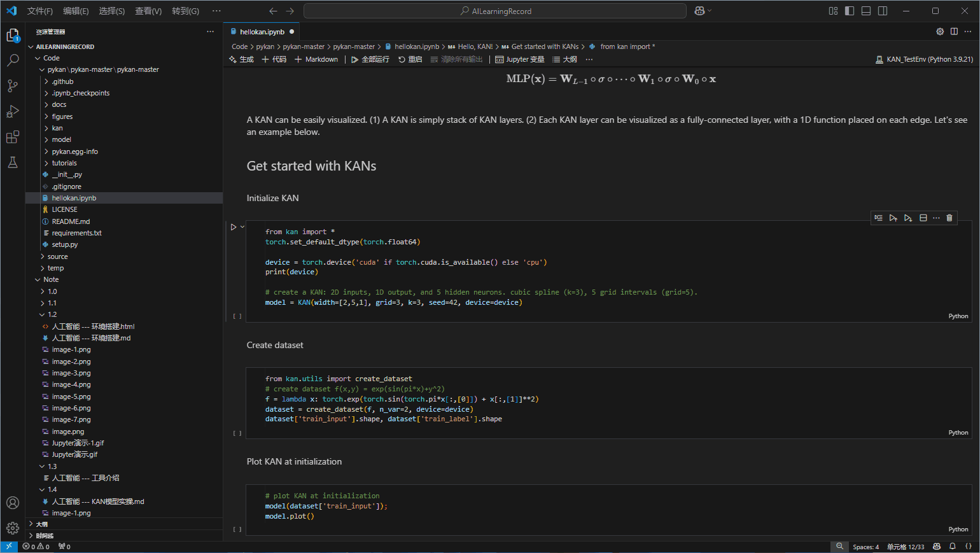Open the 查看(V) menu
The height and width of the screenshot is (553, 980).
[x=148, y=11]
